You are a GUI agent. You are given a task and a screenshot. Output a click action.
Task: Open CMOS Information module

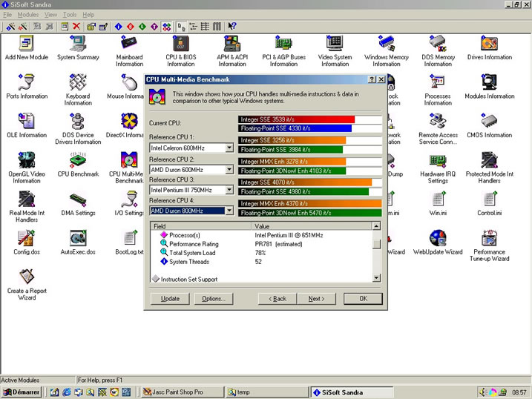point(489,126)
